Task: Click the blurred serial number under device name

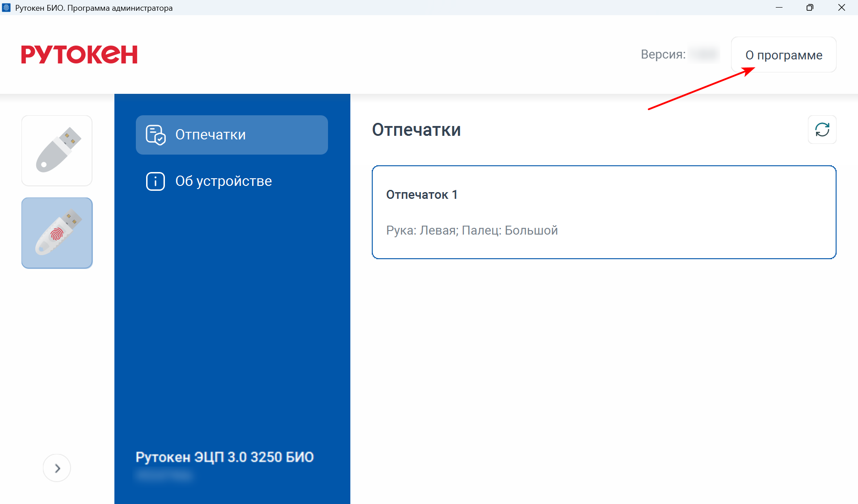Action: click(164, 475)
